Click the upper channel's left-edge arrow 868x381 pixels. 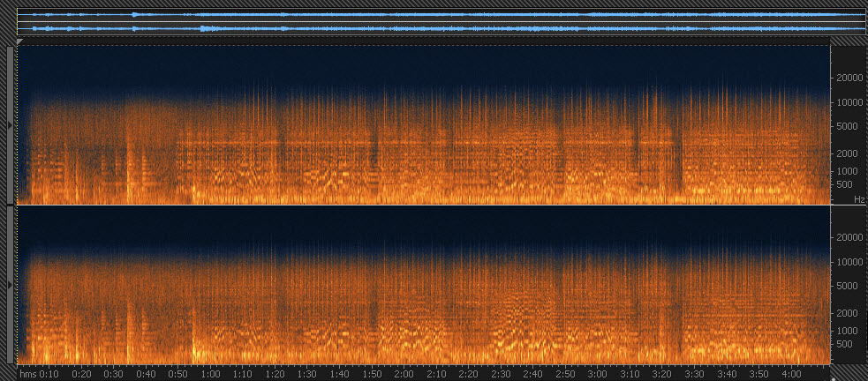point(10,125)
